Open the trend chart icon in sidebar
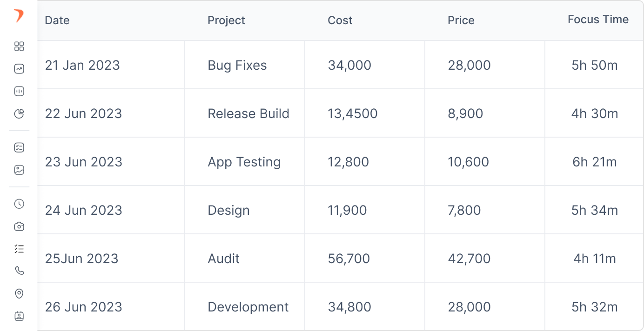 point(19,69)
